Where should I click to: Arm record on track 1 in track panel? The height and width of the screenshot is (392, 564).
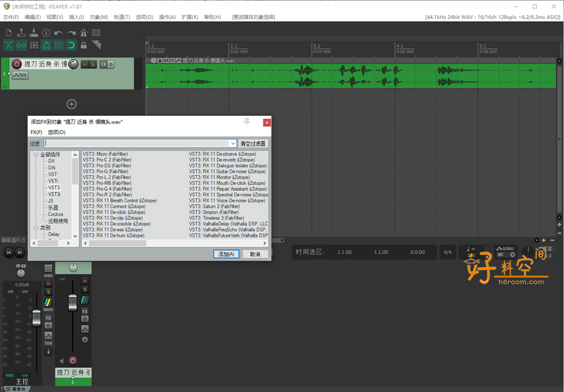(16, 64)
